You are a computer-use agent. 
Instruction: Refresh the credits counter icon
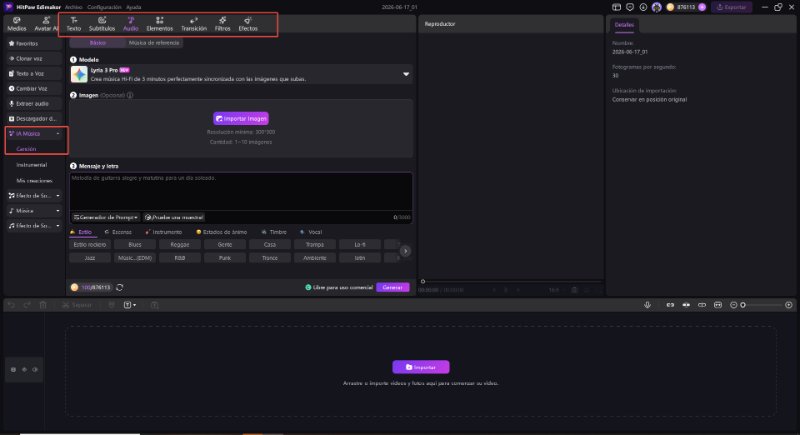(119, 288)
